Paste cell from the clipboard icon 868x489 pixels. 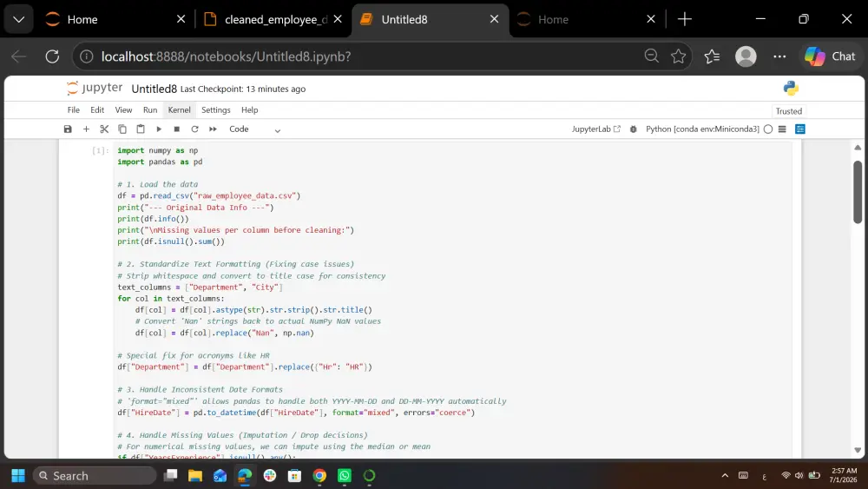point(141,129)
